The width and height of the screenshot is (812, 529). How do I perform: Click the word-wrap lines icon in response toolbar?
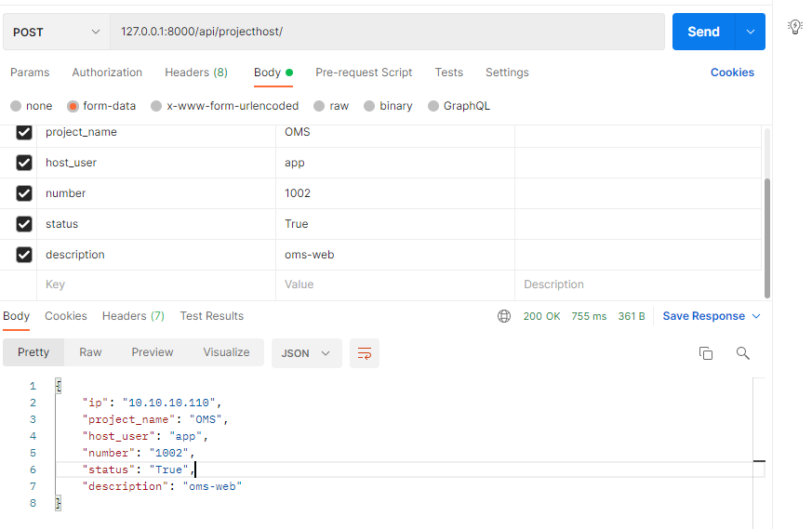pos(365,353)
